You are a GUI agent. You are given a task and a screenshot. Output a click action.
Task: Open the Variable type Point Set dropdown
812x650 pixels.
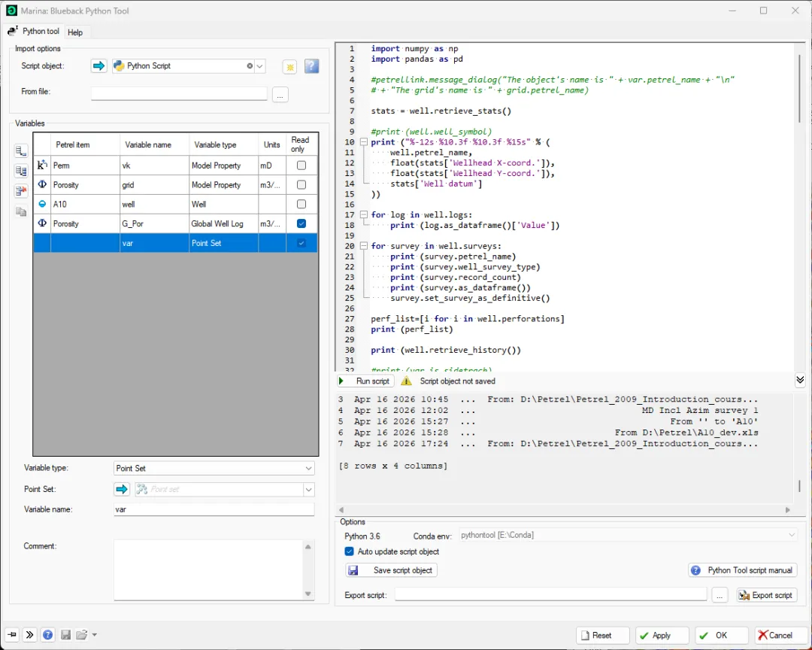309,468
